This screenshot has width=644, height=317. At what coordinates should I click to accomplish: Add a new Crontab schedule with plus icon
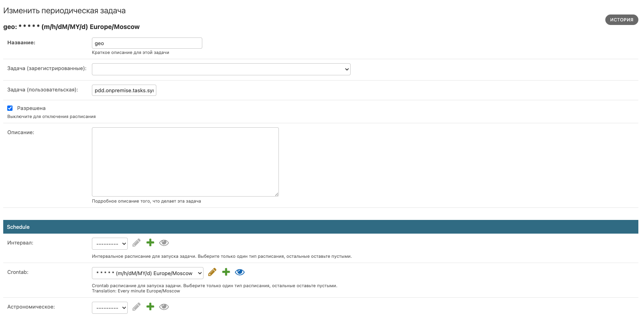pos(226,272)
